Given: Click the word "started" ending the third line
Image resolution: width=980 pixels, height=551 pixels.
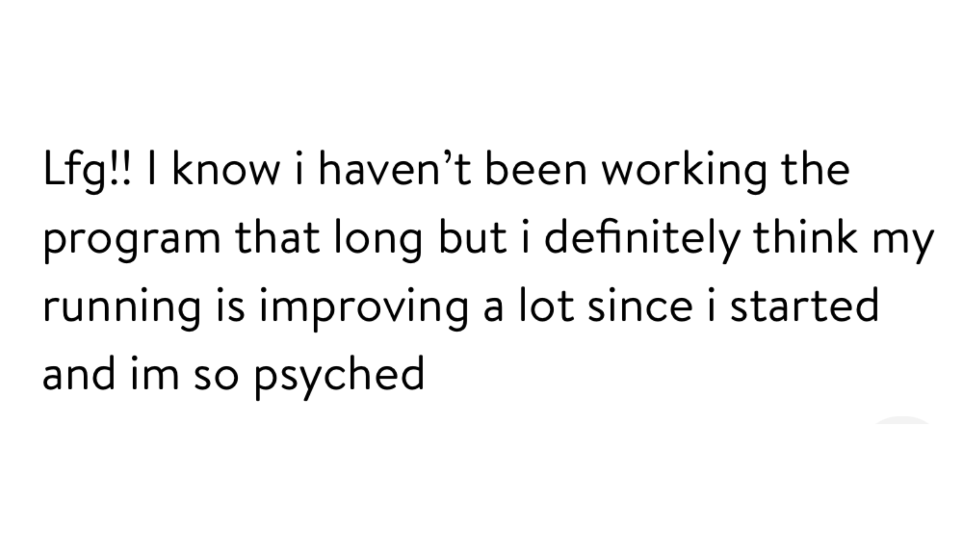Looking at the screenshot, I should pos(804,305).
